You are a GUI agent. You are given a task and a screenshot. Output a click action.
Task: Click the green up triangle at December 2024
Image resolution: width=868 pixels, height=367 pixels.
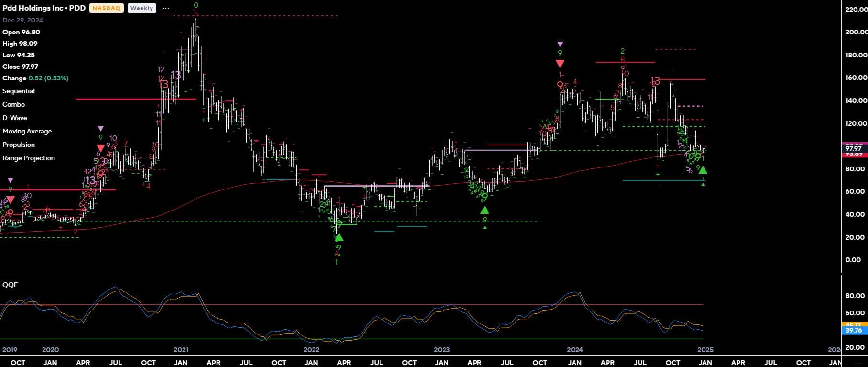click(703, 170)
